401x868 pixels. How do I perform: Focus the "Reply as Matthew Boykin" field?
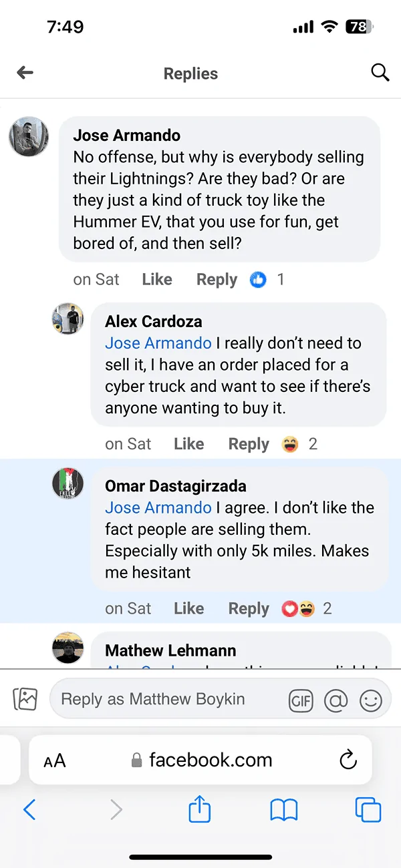coord(167,699)
